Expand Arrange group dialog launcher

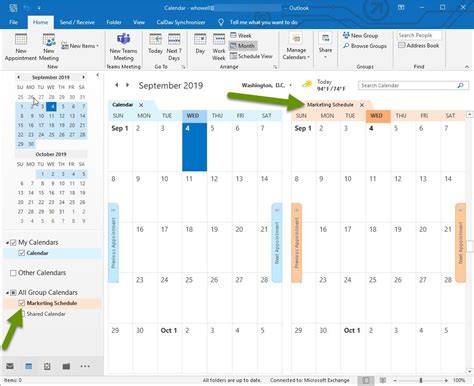coord(275,67)
